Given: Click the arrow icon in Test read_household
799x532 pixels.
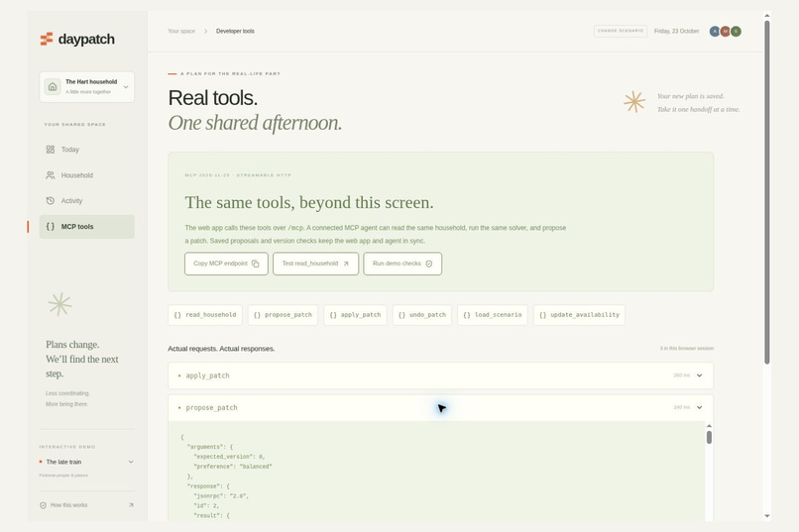Looking at the screenshot, I should 346,264.
